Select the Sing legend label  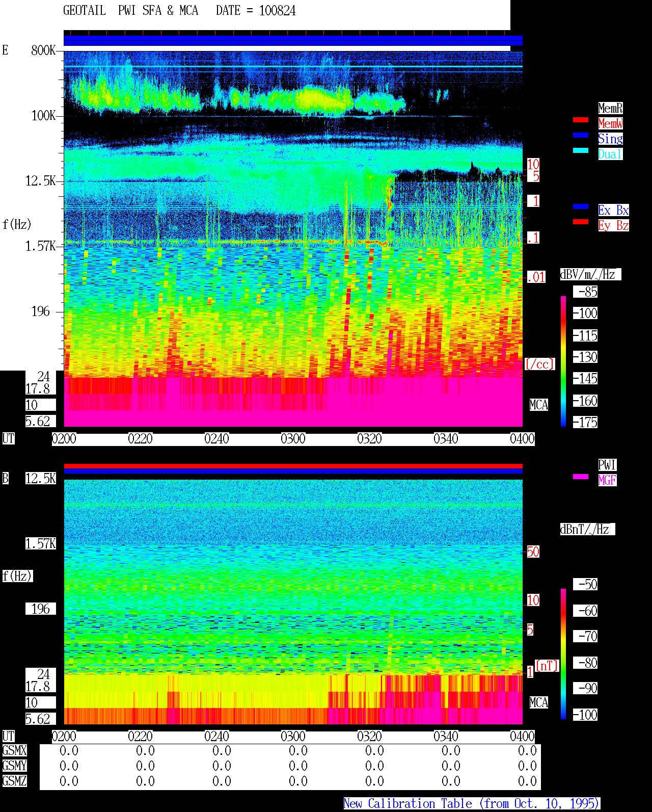tap(610, 139)
